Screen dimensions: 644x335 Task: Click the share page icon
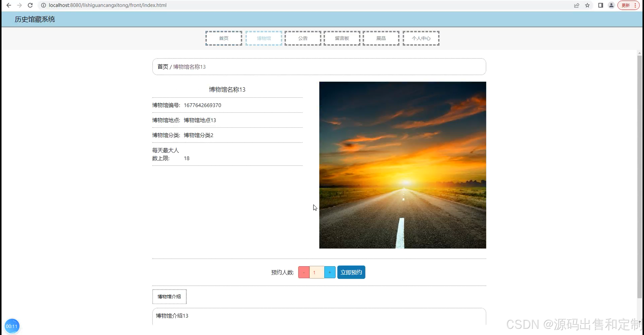point(577,5)
